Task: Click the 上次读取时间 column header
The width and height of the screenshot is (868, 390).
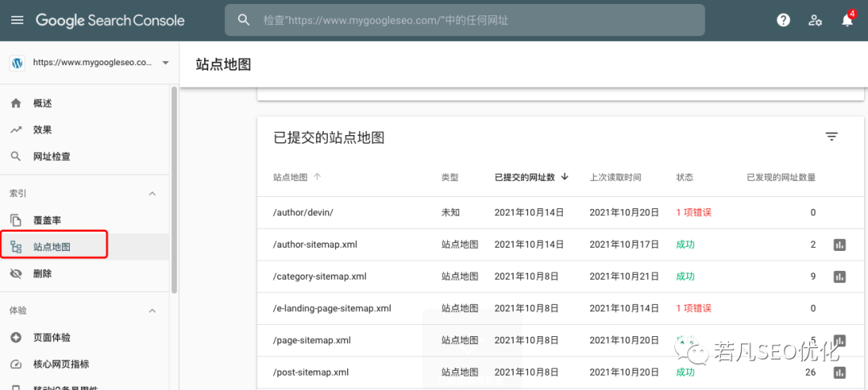Action: [x=616, y=177]
